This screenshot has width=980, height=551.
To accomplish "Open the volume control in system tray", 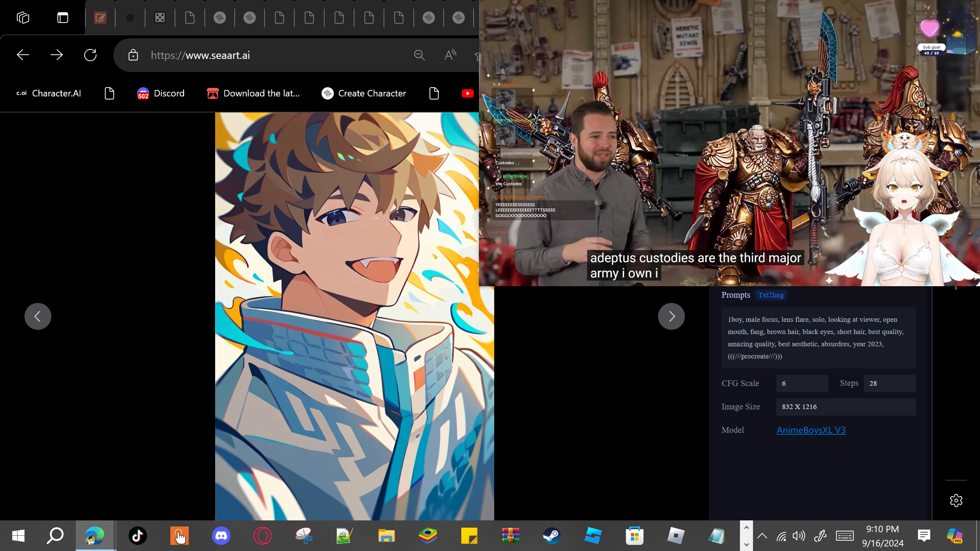I will click(799, 536).
